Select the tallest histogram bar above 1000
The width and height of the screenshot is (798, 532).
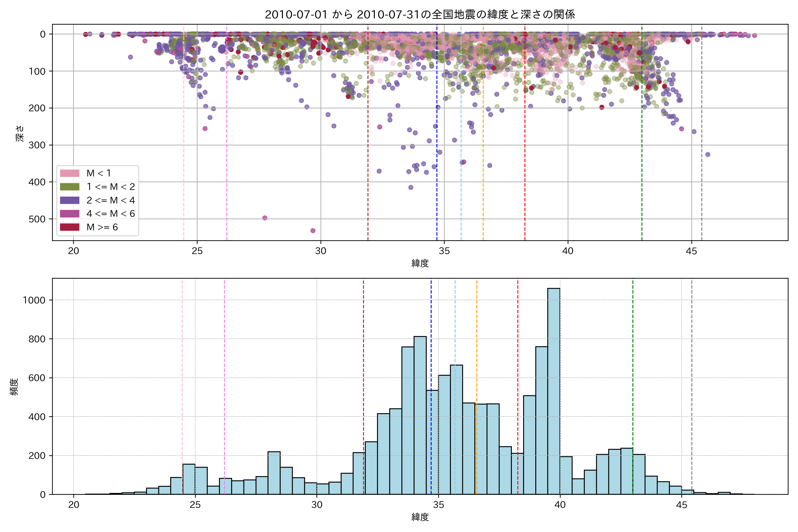click(x=554, y=390)
